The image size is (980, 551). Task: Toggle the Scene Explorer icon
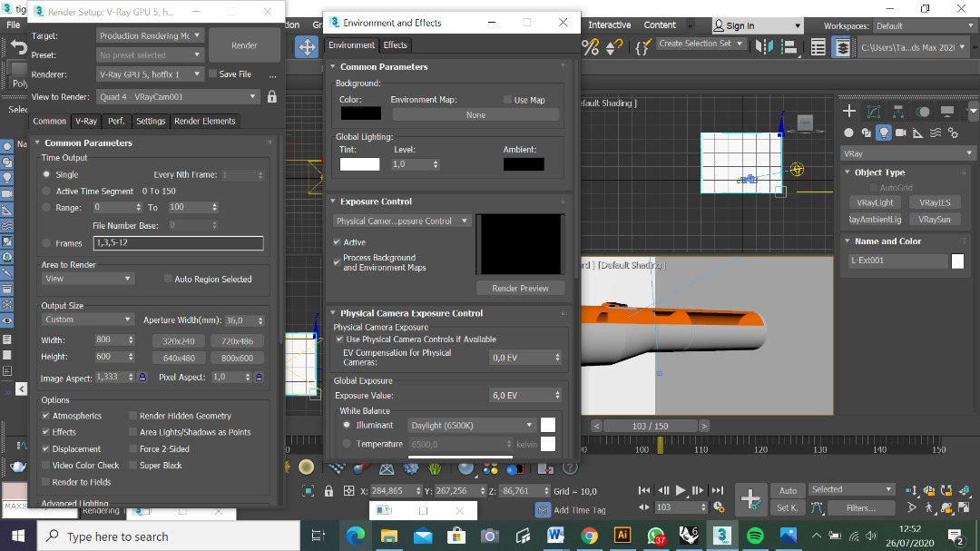tap(818, 47)
